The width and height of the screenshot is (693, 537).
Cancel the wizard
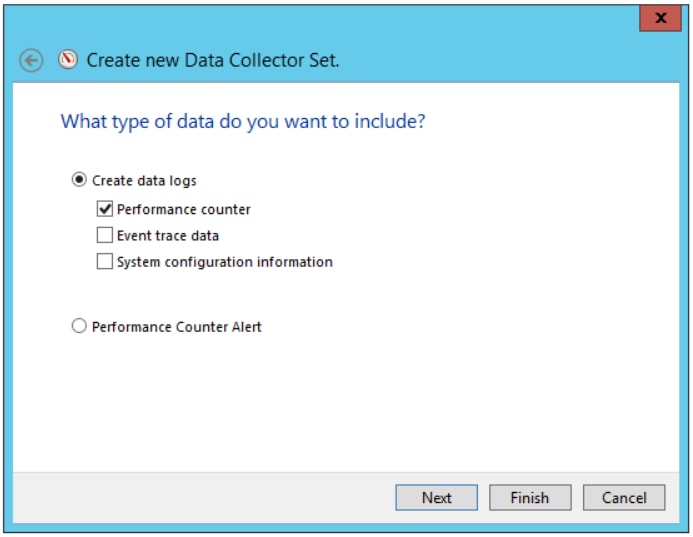coord(624,498)
